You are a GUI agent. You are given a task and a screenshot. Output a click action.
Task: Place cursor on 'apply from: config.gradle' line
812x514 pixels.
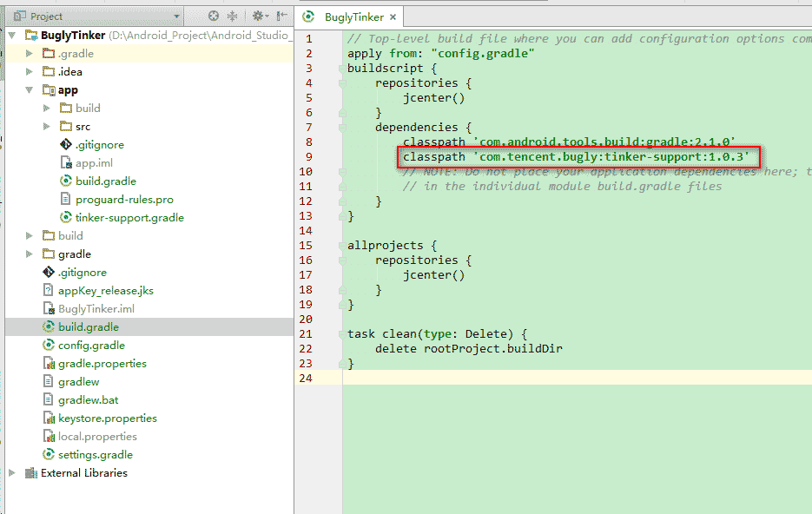[440, 53]
